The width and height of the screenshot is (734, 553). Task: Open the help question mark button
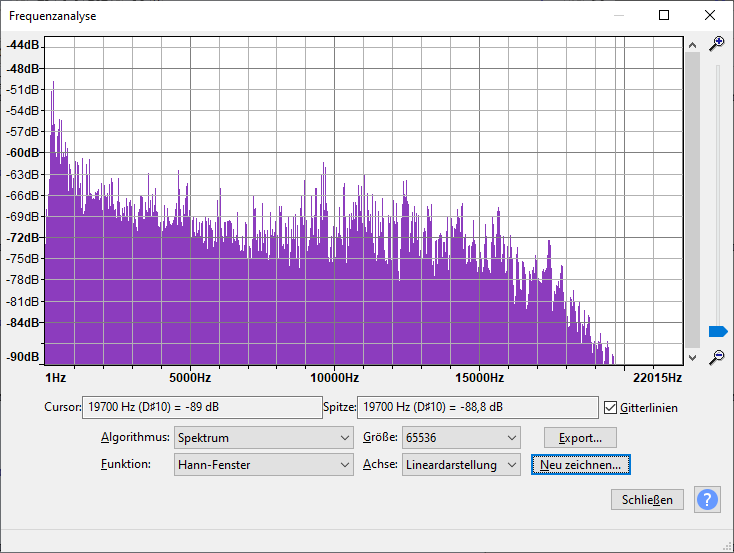pos(707,500)
